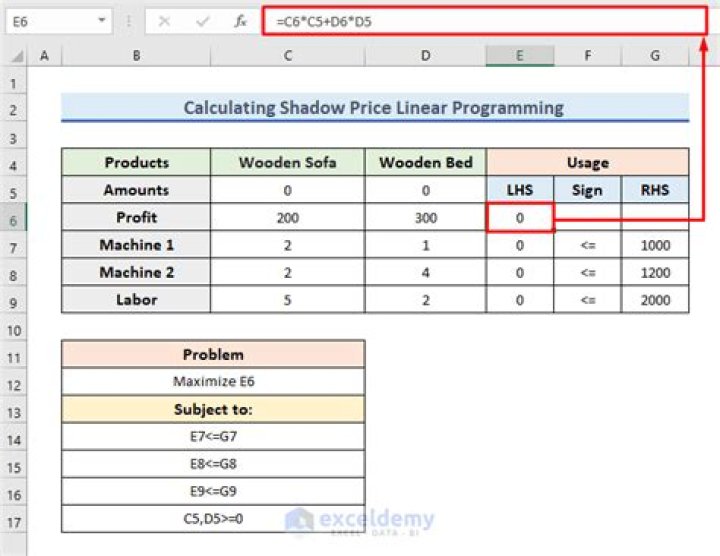The image size is (720, 556).
Task: Select column C header
Action: click(287, 57)
